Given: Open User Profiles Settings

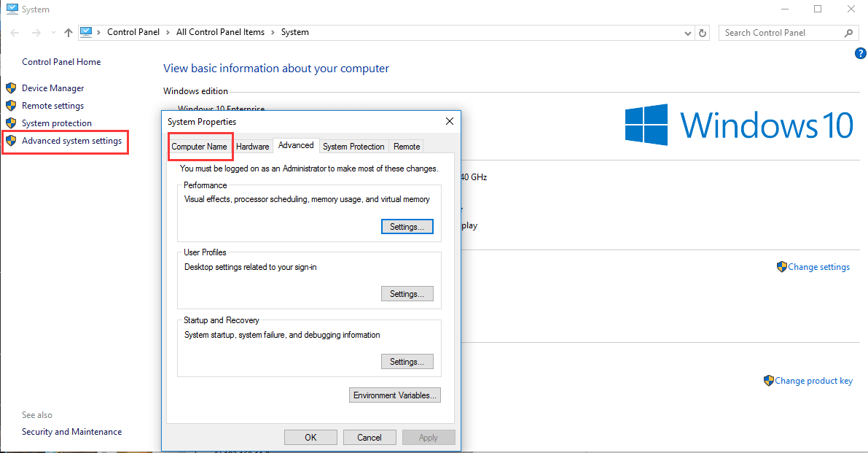Looking at the screenshot, I should (407, 293).
